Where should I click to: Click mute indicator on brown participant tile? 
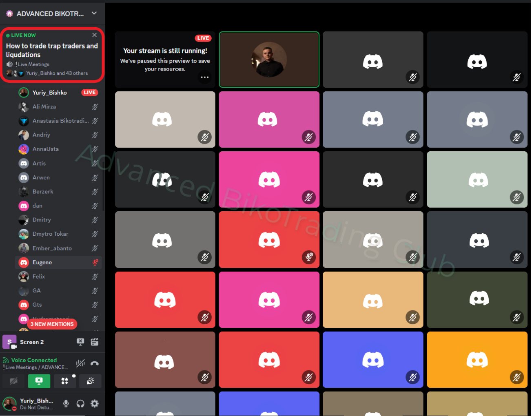point(205,378)
